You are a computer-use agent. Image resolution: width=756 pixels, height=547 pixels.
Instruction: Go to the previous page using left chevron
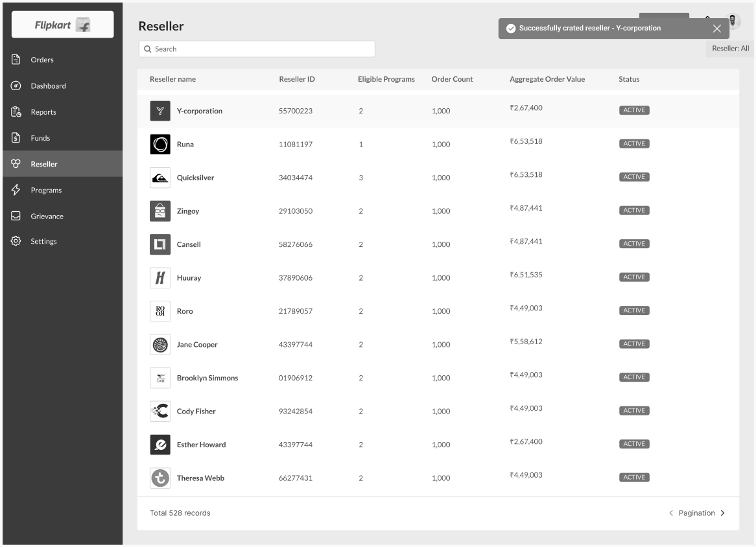(x=670, y=513)
